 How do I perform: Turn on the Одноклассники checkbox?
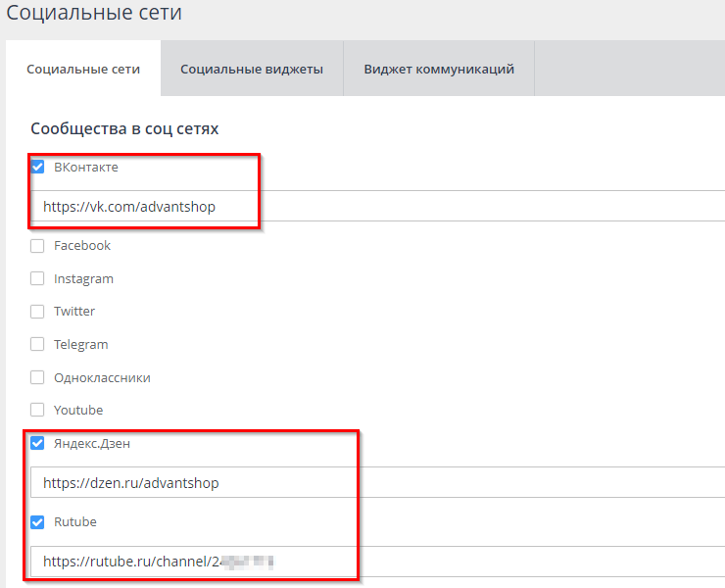[x=38, y=377]
